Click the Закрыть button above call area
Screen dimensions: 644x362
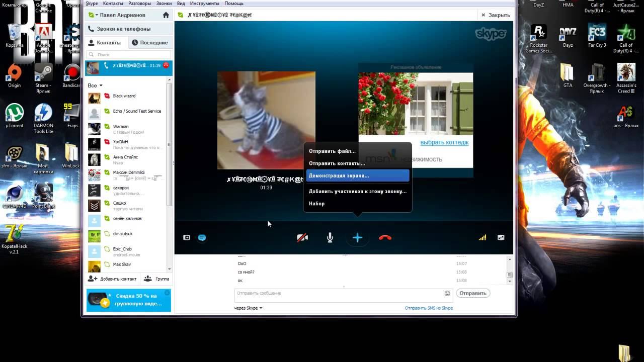point(496,15)
